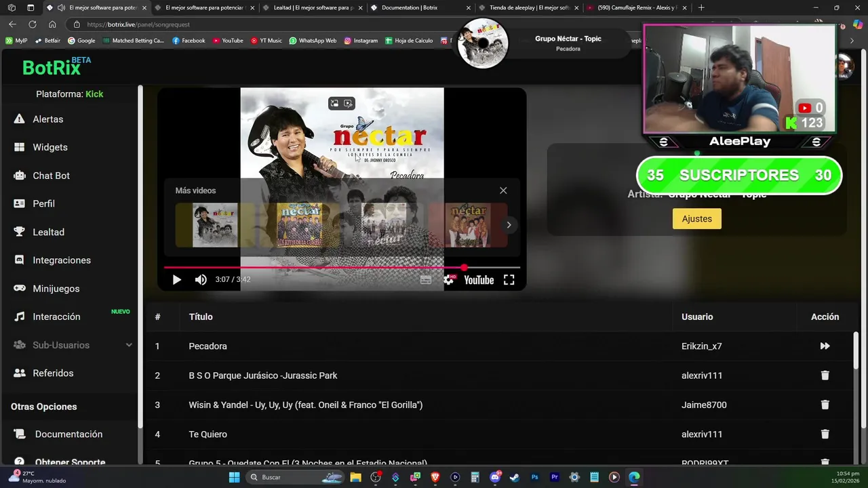Open Premiere Pro from the taskbar
The width and height of the screenshot is (868, 488).
coord(555,477)
